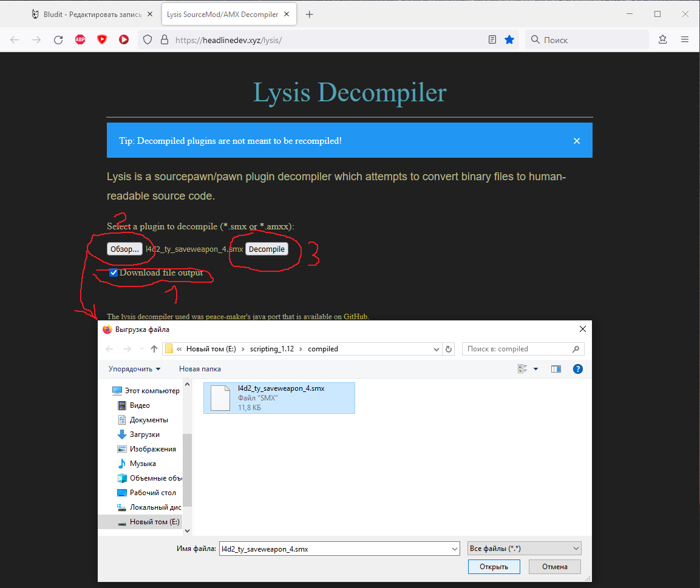Open the red play-button extension icon

coord(124,39)
